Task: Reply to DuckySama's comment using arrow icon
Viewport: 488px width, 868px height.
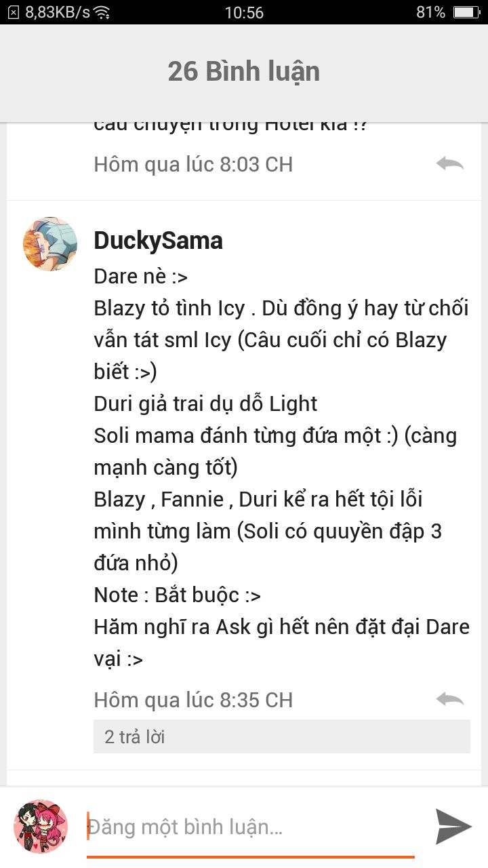Action: point(450,700)
